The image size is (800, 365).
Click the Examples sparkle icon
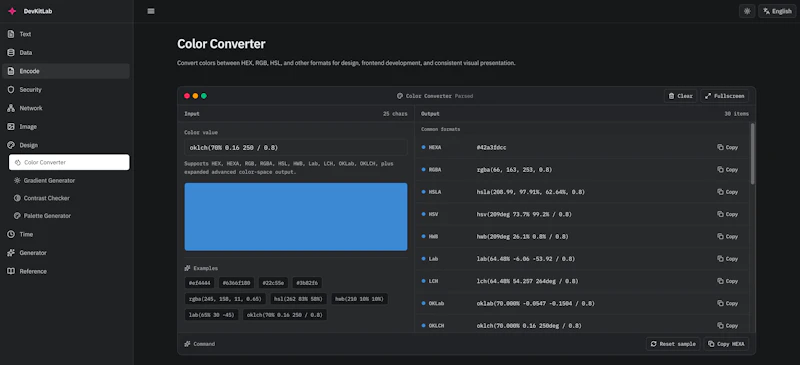188,268
